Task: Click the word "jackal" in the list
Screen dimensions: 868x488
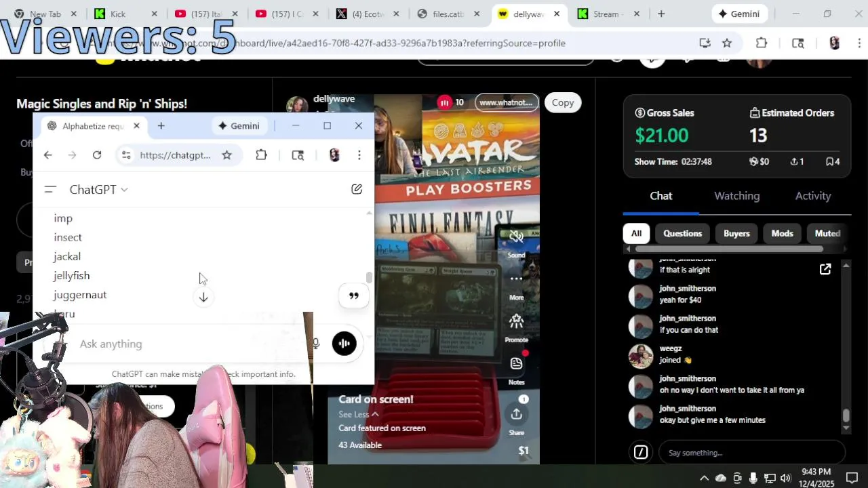Action: coord(67,256)
